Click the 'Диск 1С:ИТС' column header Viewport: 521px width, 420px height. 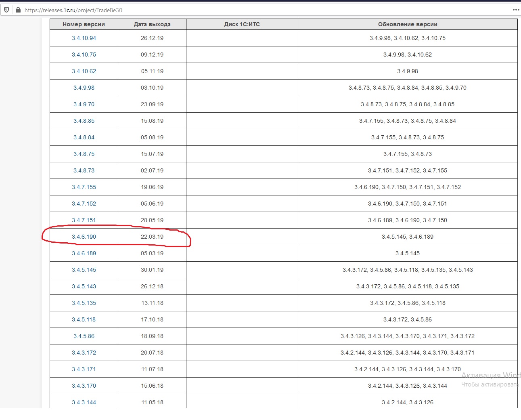tap(242, 24)
